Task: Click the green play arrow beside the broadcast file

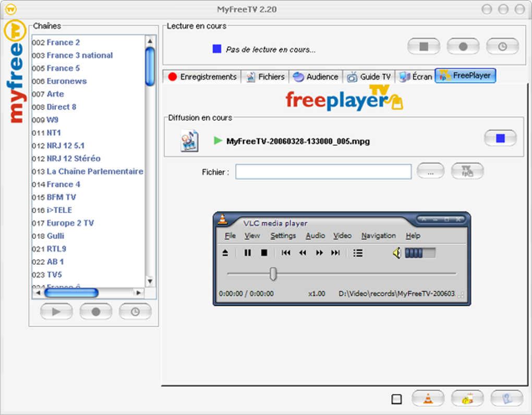Action: coord(218,140)
